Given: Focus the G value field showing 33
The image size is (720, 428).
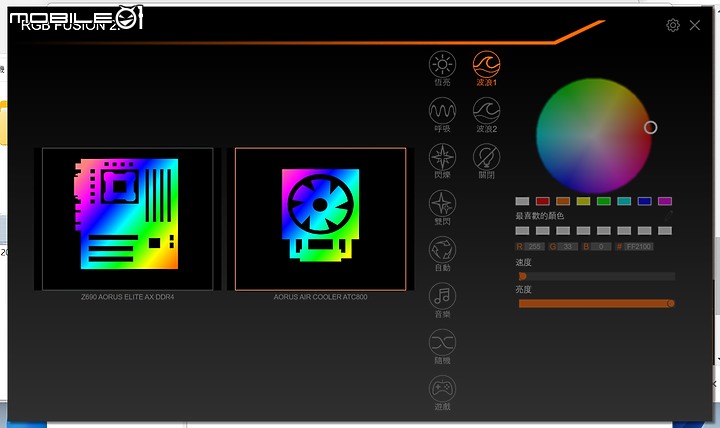Looking at the screenshot, I should pos(568,247).
